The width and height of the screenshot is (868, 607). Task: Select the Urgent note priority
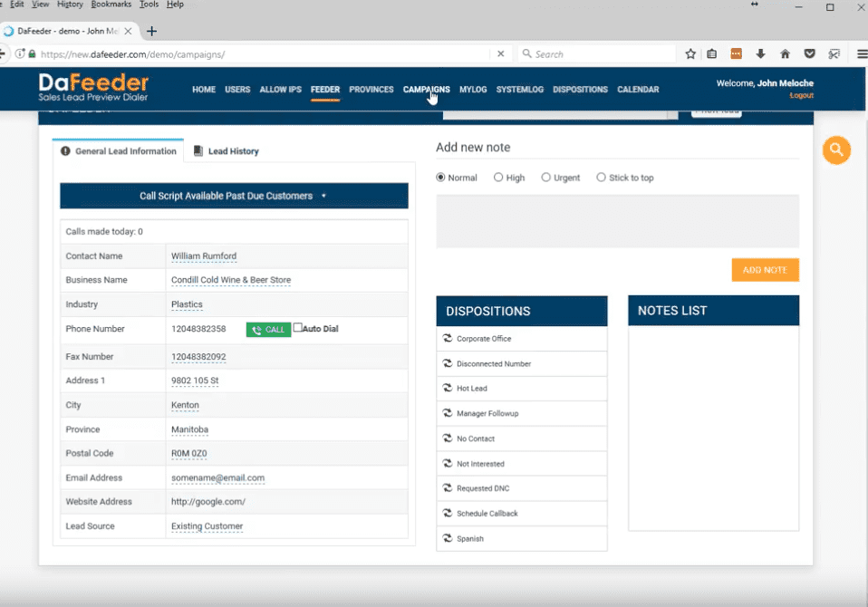click(x=546, y=178)
